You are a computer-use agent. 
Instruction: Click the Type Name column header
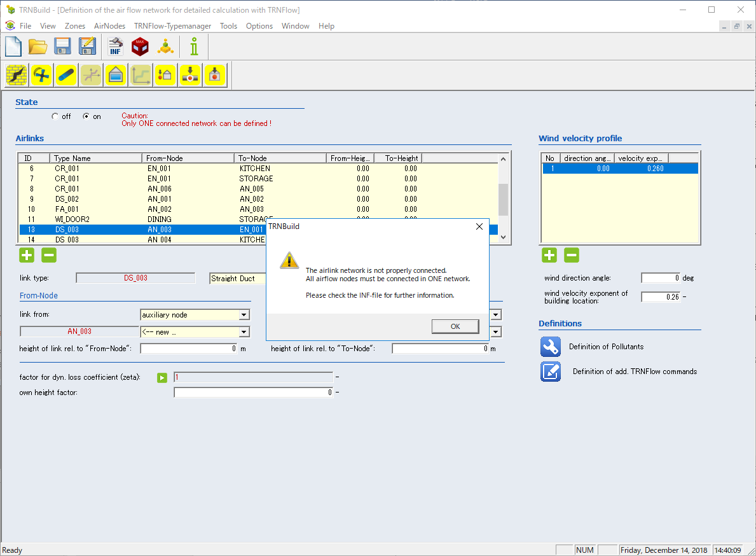(x=96, y=158)
